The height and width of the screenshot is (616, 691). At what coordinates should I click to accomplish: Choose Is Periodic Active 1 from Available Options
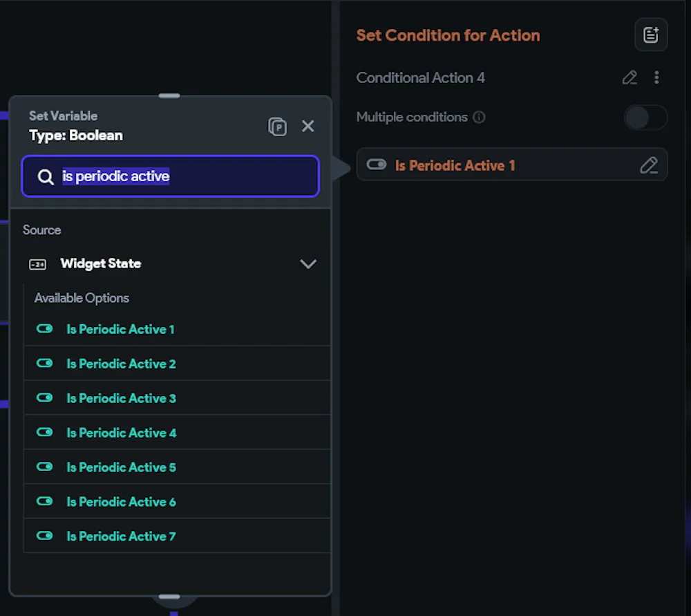[x=177, y=329]
